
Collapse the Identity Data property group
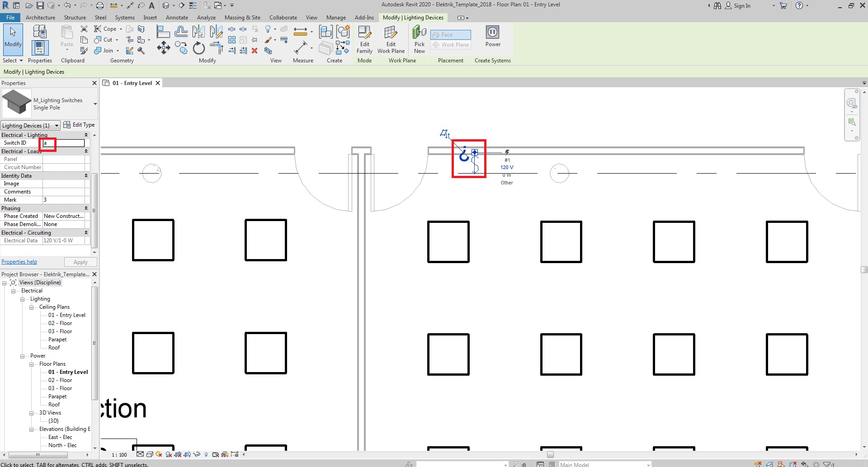86,176
